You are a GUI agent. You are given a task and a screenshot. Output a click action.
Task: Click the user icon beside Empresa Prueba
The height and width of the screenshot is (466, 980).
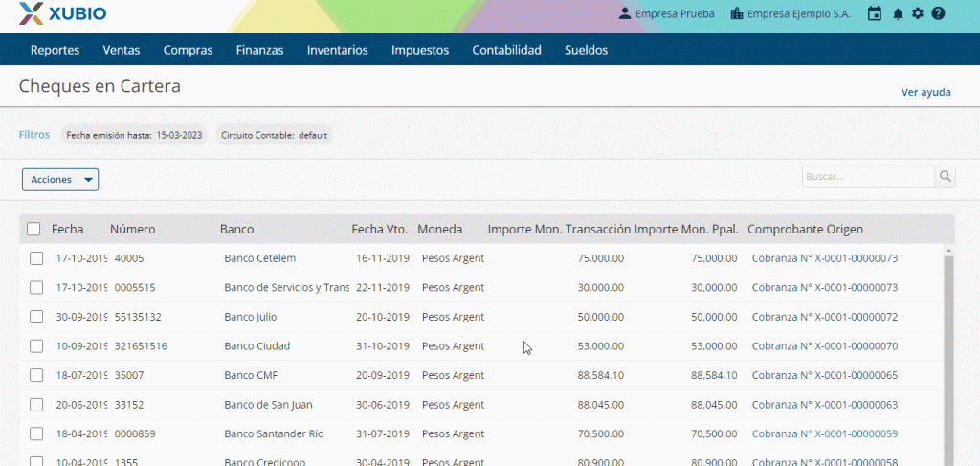coord(624,13)
